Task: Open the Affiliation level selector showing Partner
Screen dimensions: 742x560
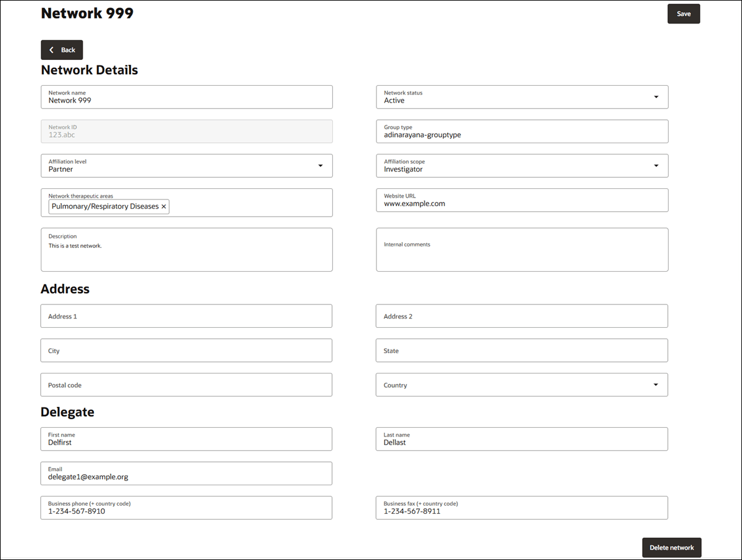Action: click(185, 165)
